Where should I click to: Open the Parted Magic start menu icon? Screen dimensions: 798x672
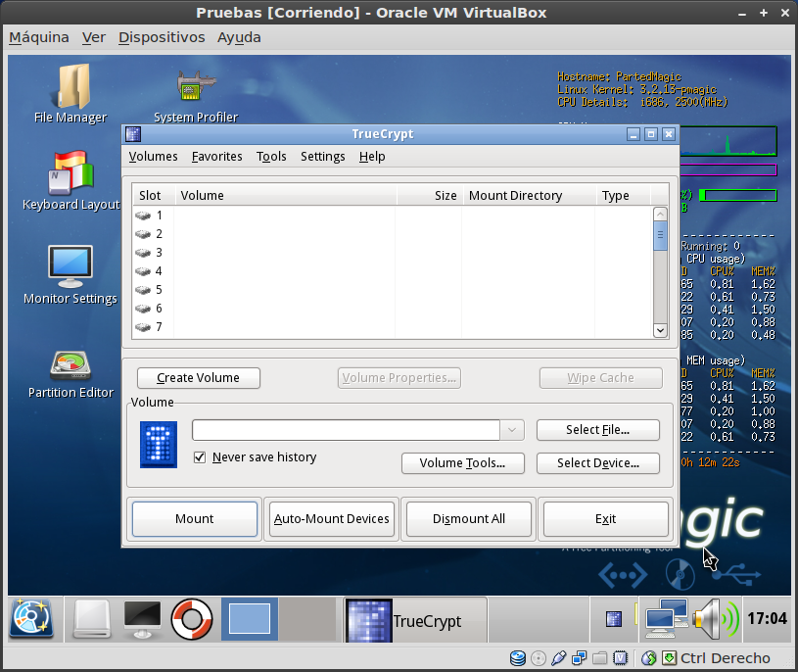pyautogui.click(x=32, y=619)
